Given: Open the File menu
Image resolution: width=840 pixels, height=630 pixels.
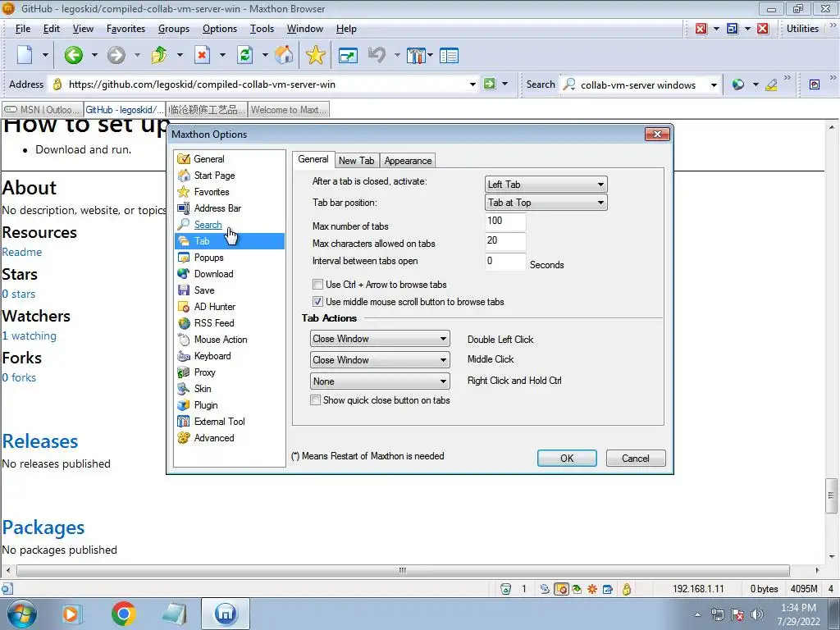Looking at the screenshot, I should (22, 29).
